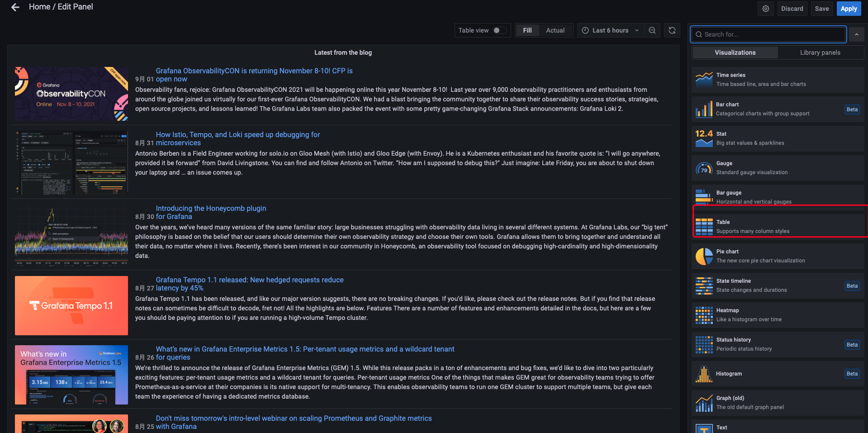Screen dimensions: 868x433
Task: Pick the Gauge visualization icon
Action: 704,168
